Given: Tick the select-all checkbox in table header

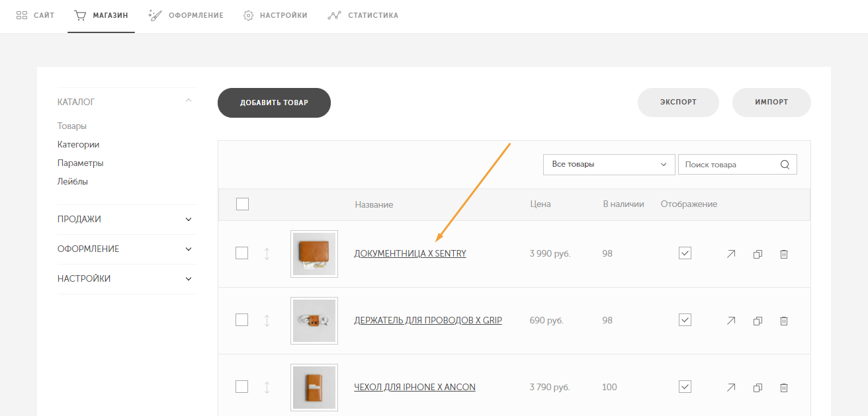Looking at the screenshot, I should [x=242, y=204].
